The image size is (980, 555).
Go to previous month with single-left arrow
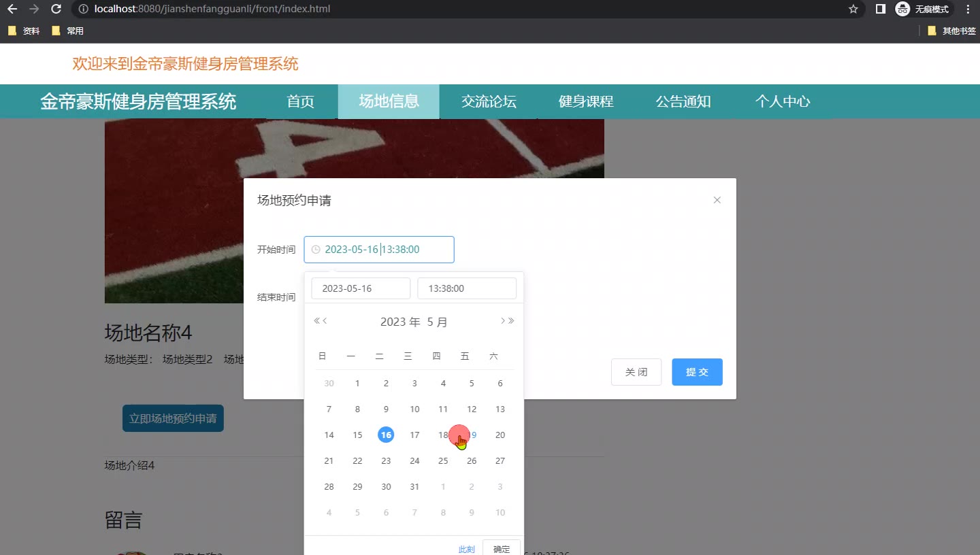tap(325, 321)
